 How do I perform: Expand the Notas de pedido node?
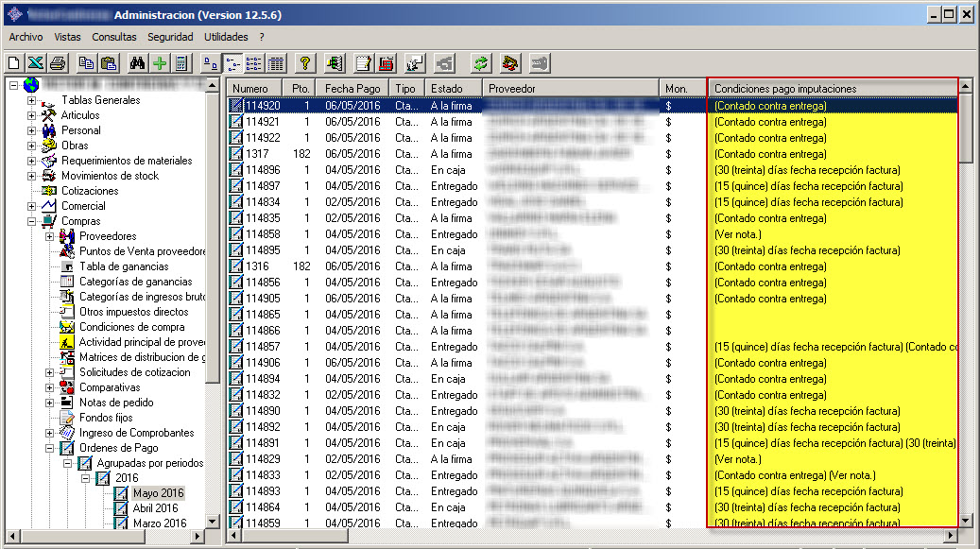[49, 403]
